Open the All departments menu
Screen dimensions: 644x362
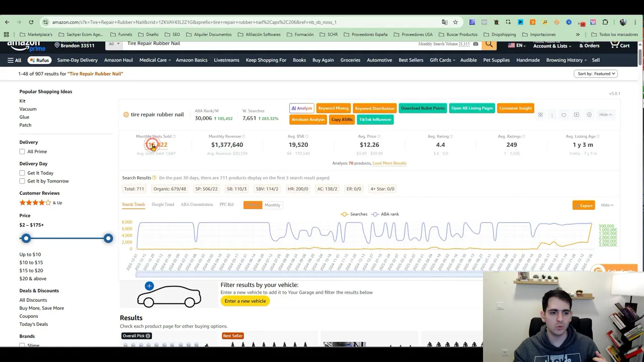coord(15,60)
